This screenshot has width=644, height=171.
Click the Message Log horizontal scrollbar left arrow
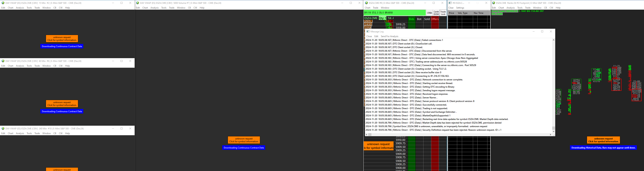point(366,134)
